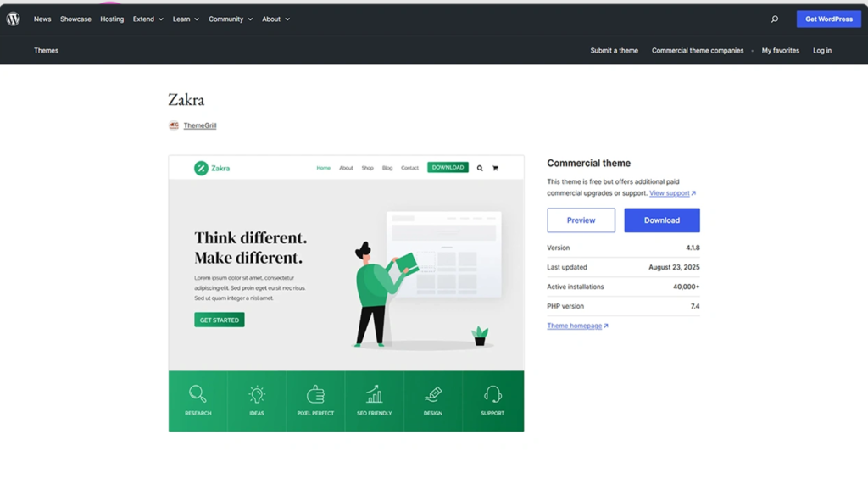The image size is (868, 490).
Task: Click the Ideas lightbulb icon in preview
Action: (257, 394)
